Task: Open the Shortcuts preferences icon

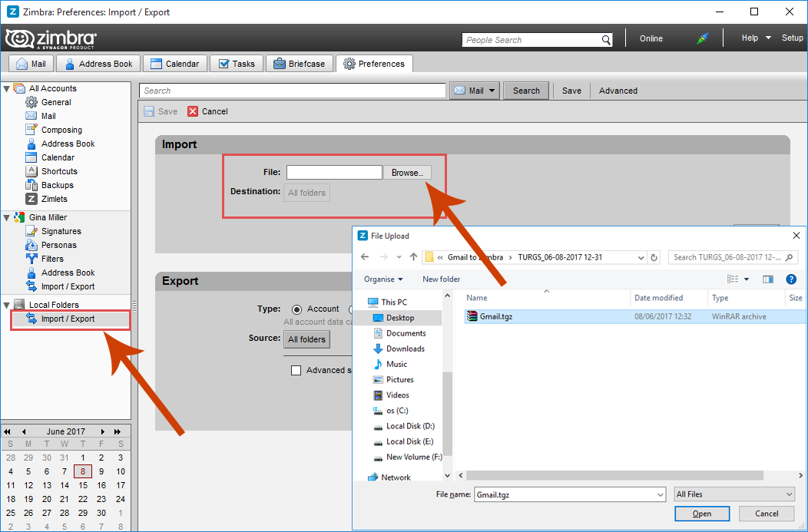Action: pyautogui.click(x=31, y=171)
